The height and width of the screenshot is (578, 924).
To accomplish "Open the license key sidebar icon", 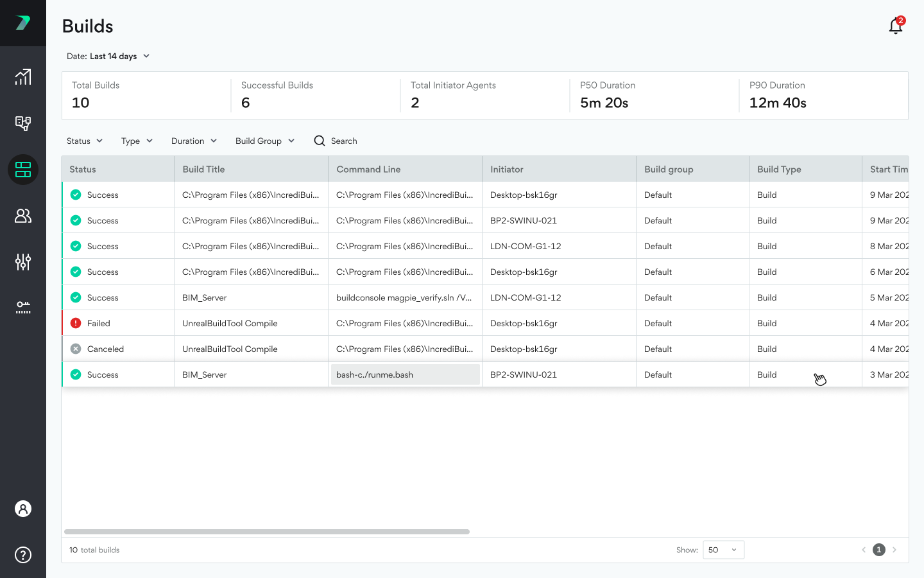I will click(x=23, y=308).
